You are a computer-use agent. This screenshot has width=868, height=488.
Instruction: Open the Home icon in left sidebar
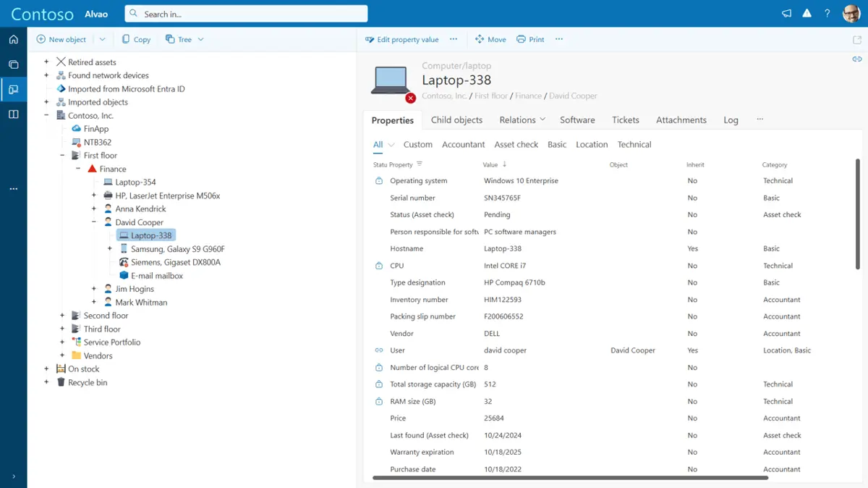pyautogui.click(x=13, y=39)
